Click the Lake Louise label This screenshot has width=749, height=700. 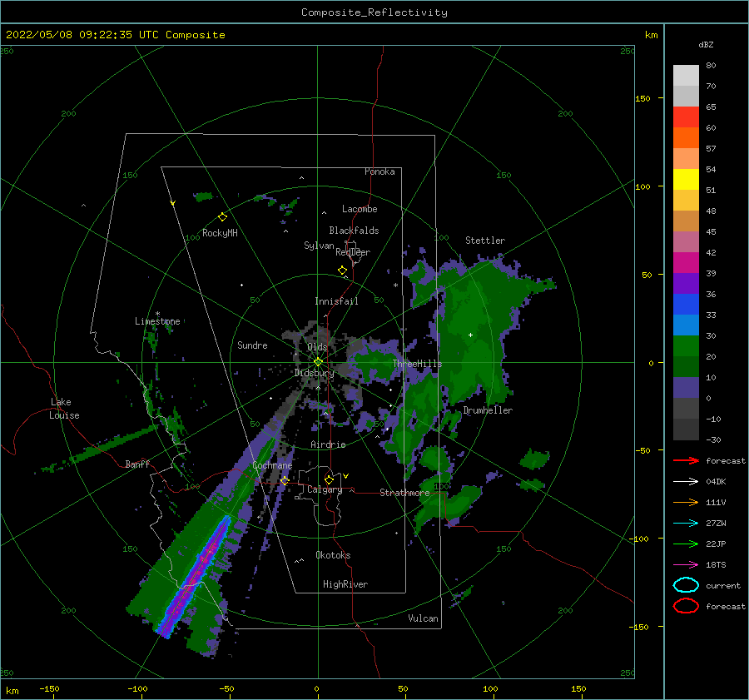click(x=64, y=409)
